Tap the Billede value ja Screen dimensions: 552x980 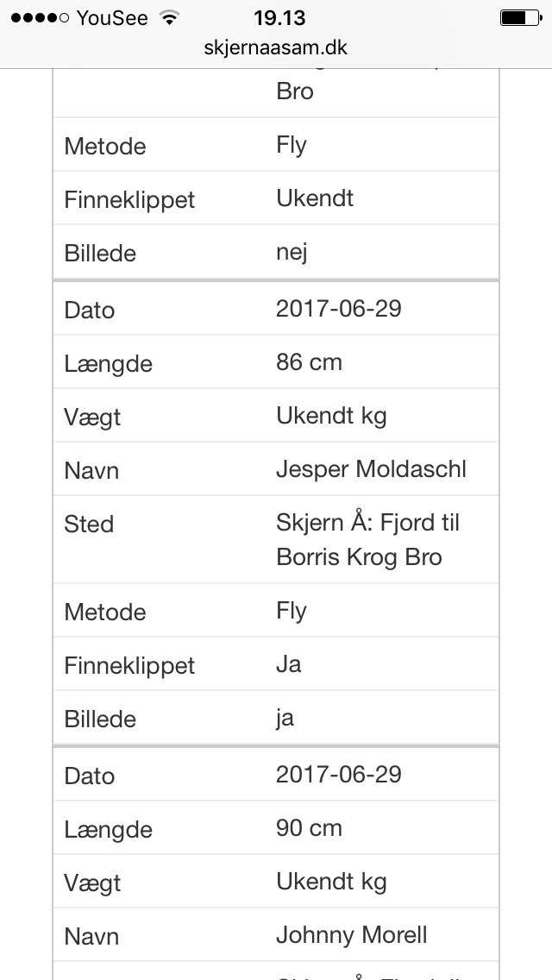tap(285, 718)
